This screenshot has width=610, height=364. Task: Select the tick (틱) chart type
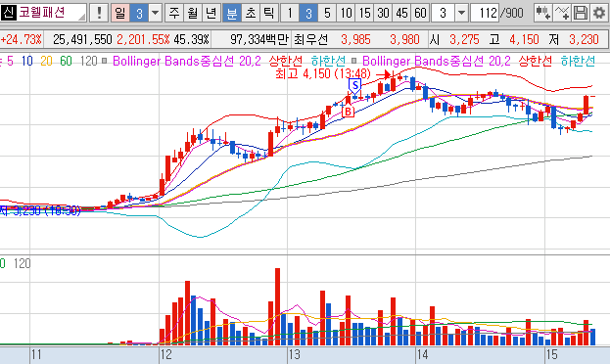click(x=269, y=14)
